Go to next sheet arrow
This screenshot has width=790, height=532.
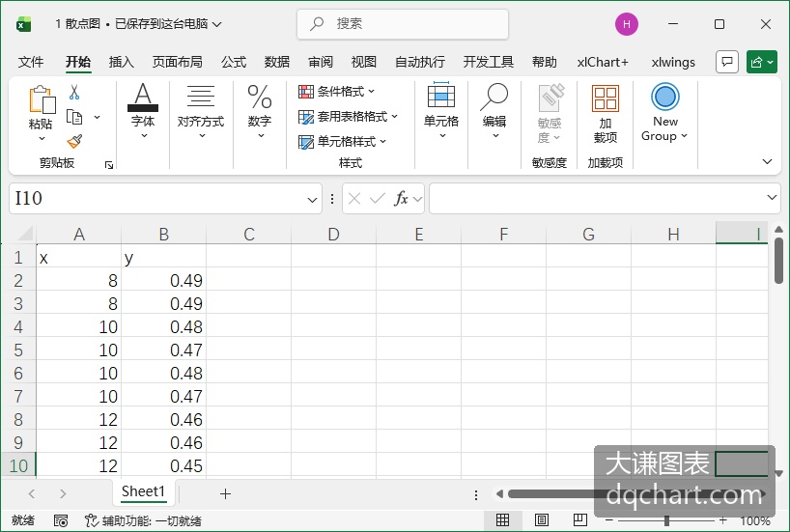click(x=63, y=493)
